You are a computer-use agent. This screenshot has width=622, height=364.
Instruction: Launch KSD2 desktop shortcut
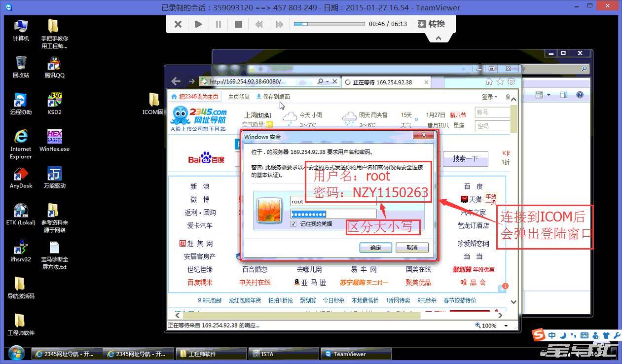pos(54,104)
